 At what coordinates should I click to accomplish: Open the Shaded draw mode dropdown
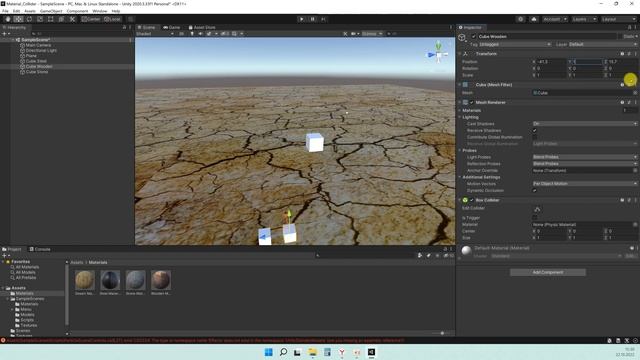click(155, 34)
